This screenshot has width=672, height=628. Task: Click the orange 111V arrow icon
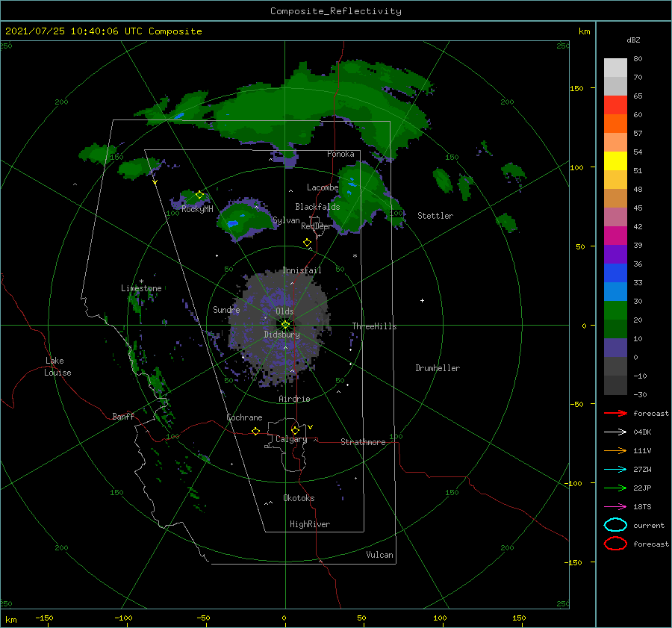pyautogui.click(x=615, y=450)
